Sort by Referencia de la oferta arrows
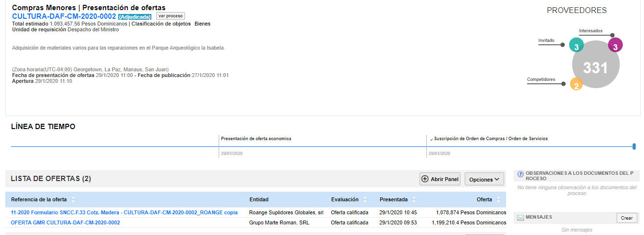 [x=74, y=200]
